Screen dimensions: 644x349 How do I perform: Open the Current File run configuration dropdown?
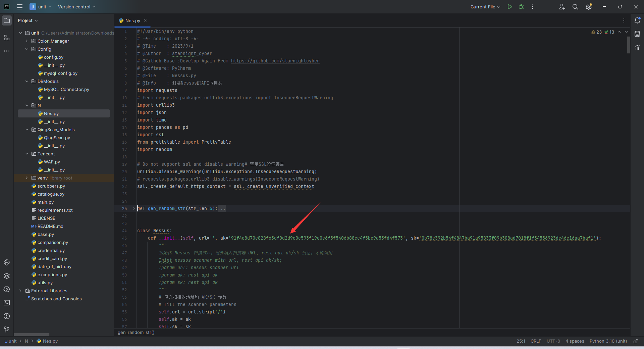[485, 7]
